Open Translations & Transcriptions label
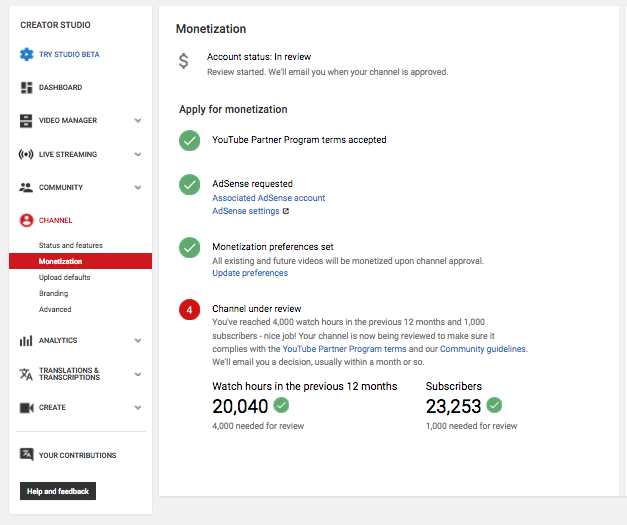 pos(70,374)
